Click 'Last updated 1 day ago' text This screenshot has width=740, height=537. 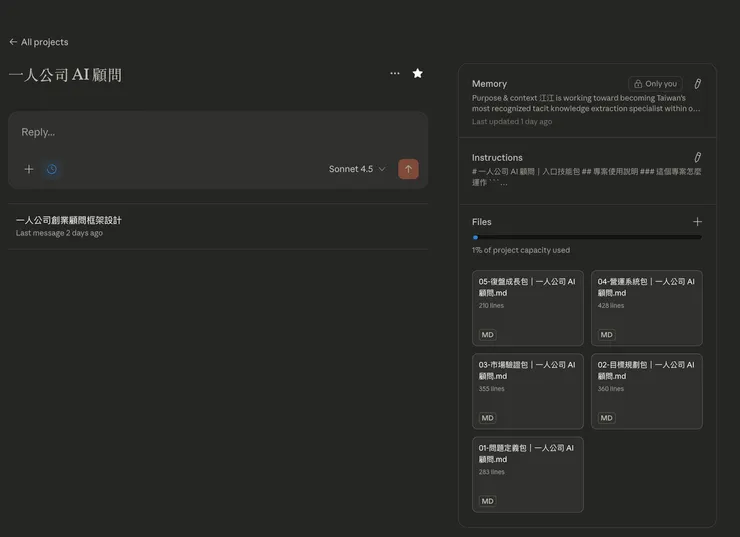512,122
